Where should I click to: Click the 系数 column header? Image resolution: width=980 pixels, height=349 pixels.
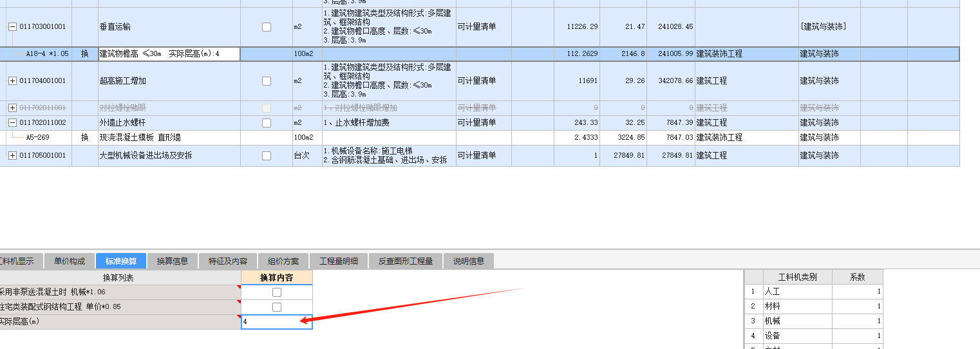(858, 278)
